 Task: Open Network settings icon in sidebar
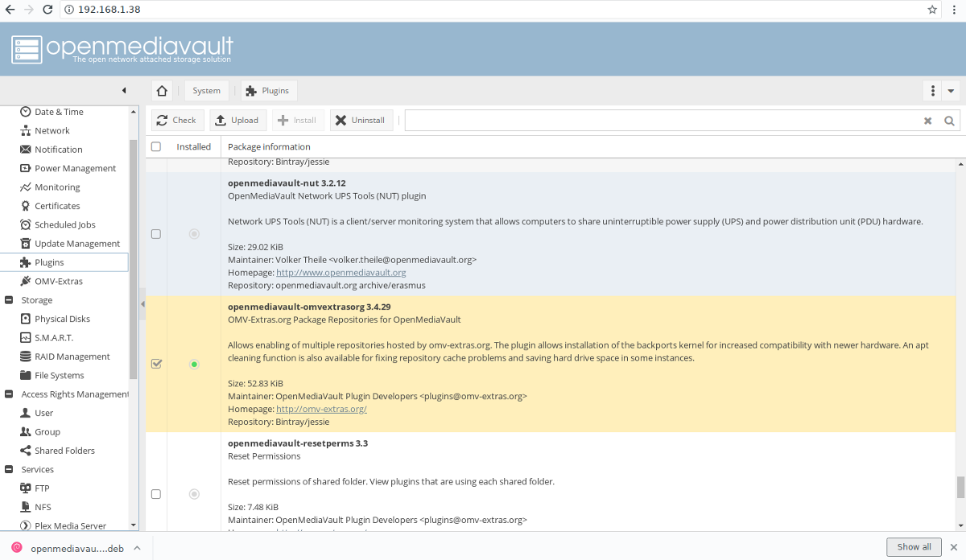click(x=26, y=130)
